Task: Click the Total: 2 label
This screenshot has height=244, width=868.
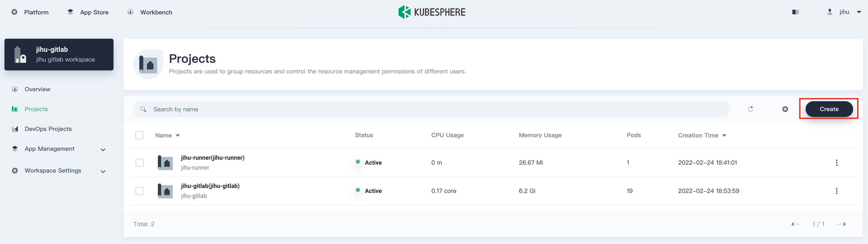Action: 144,224
